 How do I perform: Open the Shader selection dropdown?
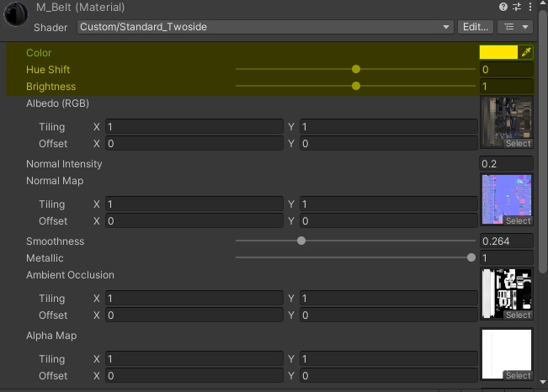[x=265, y=27]
